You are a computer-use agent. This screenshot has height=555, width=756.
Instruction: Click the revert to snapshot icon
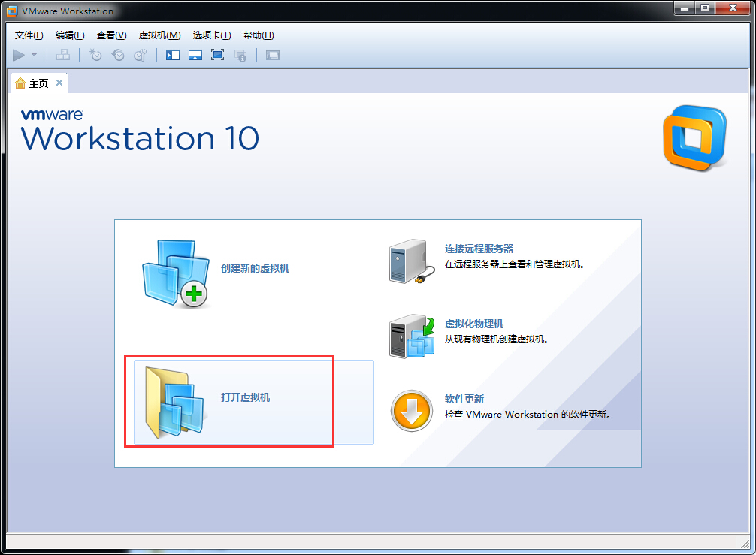[118, 56]
